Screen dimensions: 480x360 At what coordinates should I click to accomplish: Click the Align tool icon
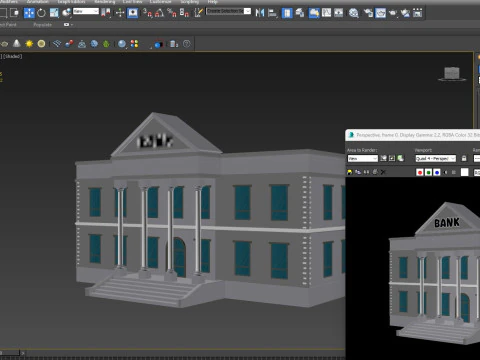click(x=272, y=13)
